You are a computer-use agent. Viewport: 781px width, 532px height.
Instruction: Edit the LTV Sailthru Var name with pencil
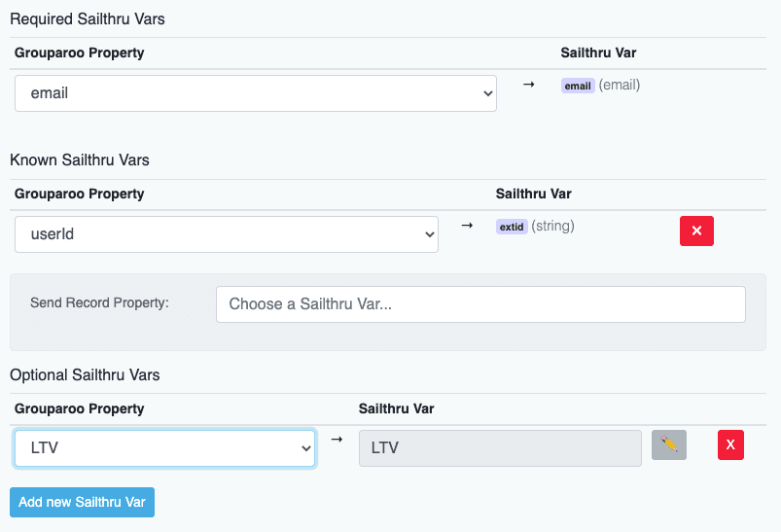click(669, 444)
